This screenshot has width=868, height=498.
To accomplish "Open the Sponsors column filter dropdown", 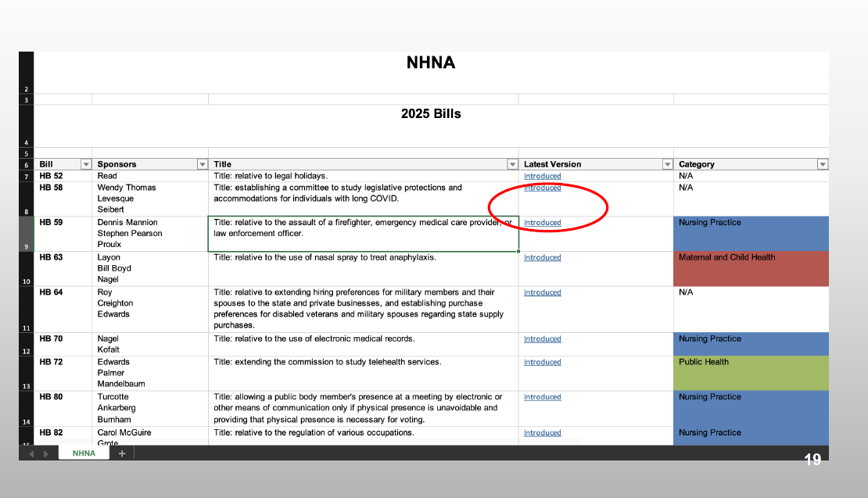I will 203,164.
